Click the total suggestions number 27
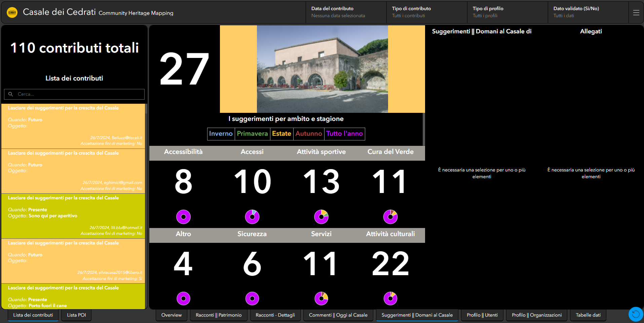This screenshot has width=644, height=323. point(184,69)
